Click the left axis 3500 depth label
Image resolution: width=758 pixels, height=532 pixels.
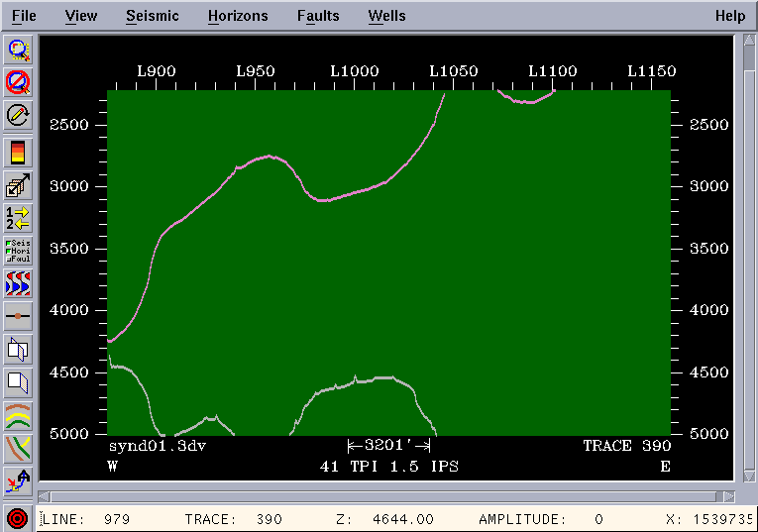pyautogui.click(x=69, y=249)
